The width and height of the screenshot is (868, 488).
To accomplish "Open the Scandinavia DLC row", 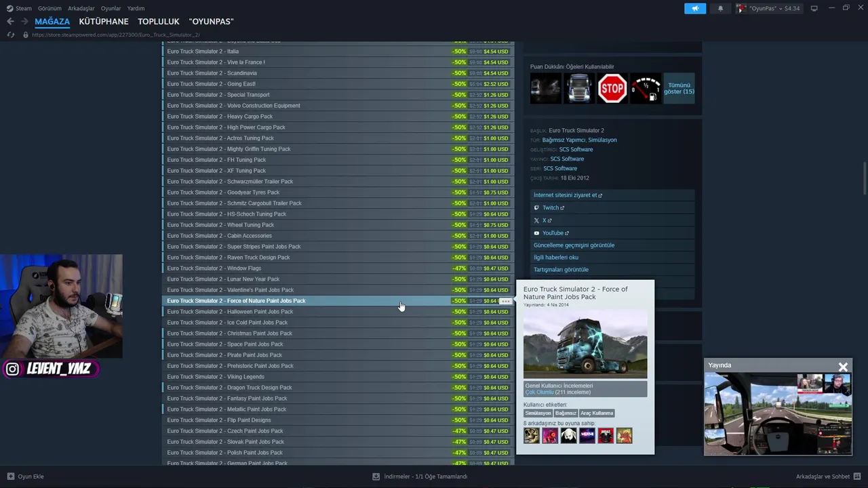I will coord(338,73).
